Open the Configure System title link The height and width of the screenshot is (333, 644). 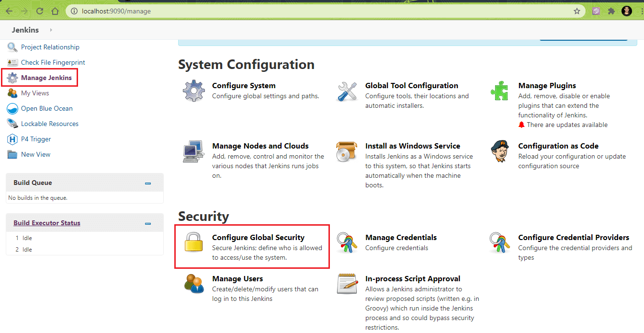point(244,86)
